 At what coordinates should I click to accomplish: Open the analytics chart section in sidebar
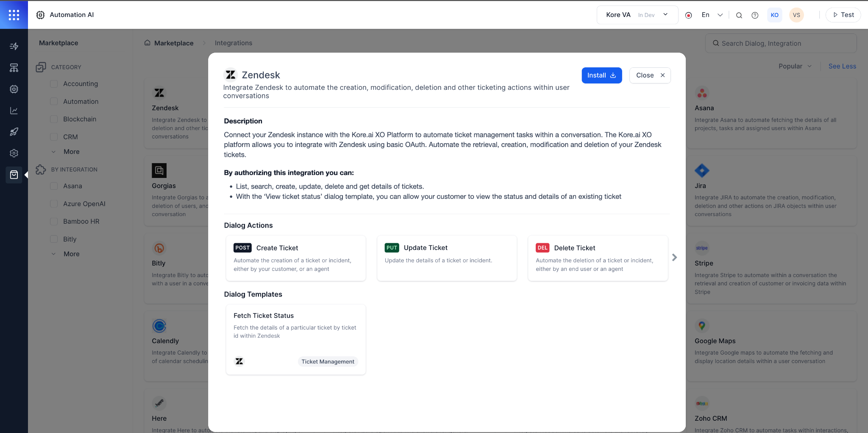[14, 111]
